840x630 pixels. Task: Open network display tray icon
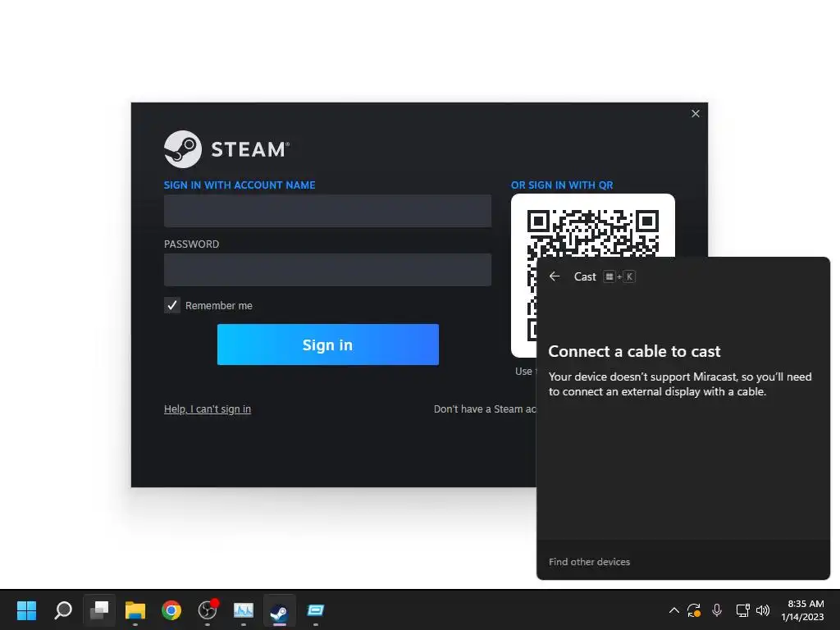coord(742,610)
